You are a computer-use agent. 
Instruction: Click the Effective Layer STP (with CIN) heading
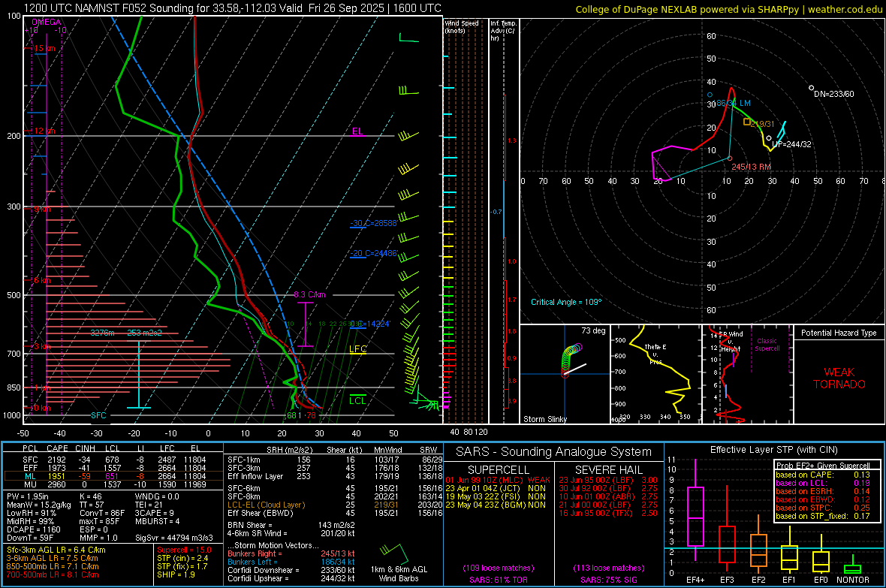[x=774, y=450]
